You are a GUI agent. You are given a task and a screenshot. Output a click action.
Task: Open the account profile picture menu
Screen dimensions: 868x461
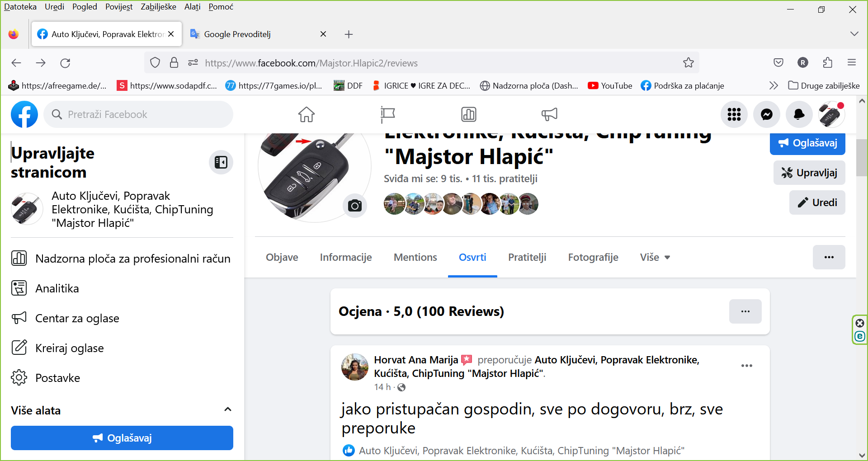832,114
